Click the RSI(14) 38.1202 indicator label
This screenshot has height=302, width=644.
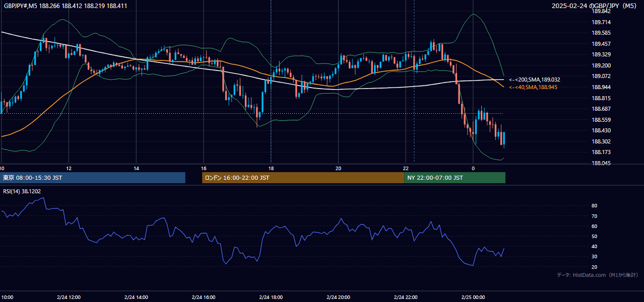point(22,191)
